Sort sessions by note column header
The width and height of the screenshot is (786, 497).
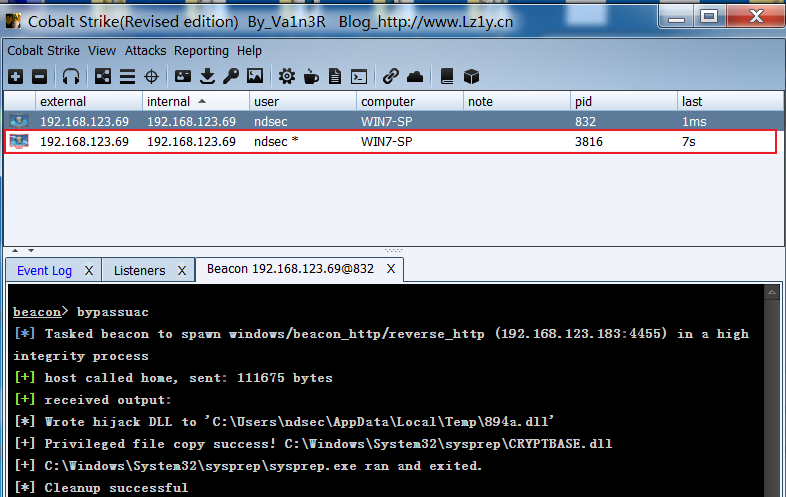pos(516,101)
